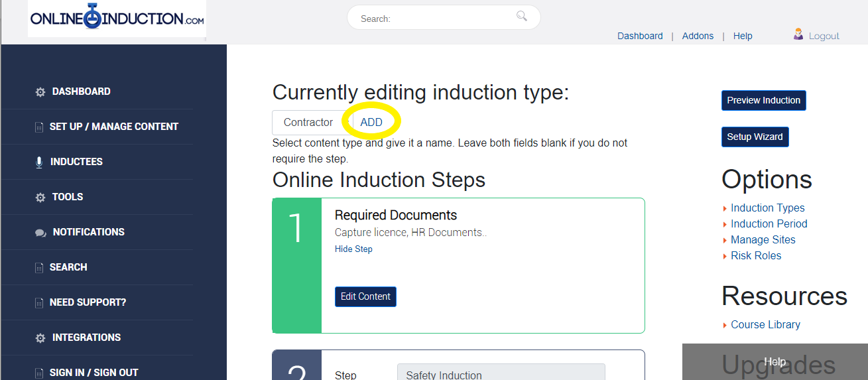Open the Addons link in top bar
The width and height of the screenshot is (868, 380).
click(698, 36)
